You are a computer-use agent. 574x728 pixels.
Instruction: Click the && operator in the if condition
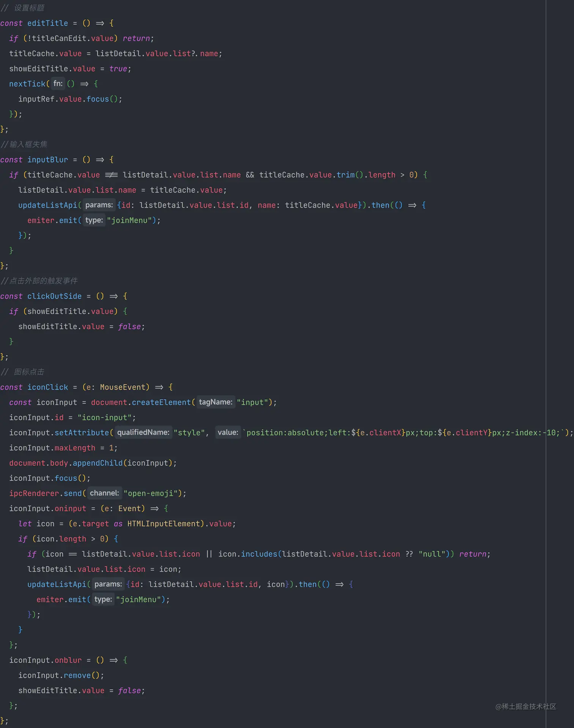pyautogui.click(x=250, y=175)
